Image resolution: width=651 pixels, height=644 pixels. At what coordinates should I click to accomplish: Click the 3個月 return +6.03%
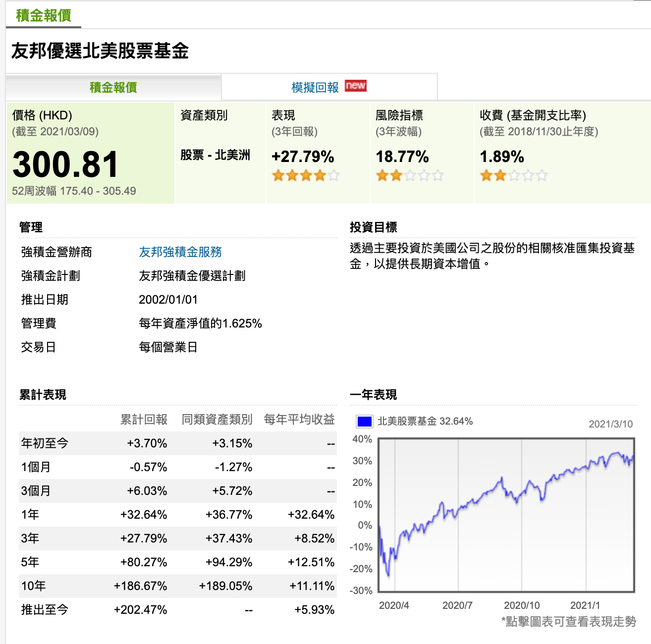tap(147, 490)
